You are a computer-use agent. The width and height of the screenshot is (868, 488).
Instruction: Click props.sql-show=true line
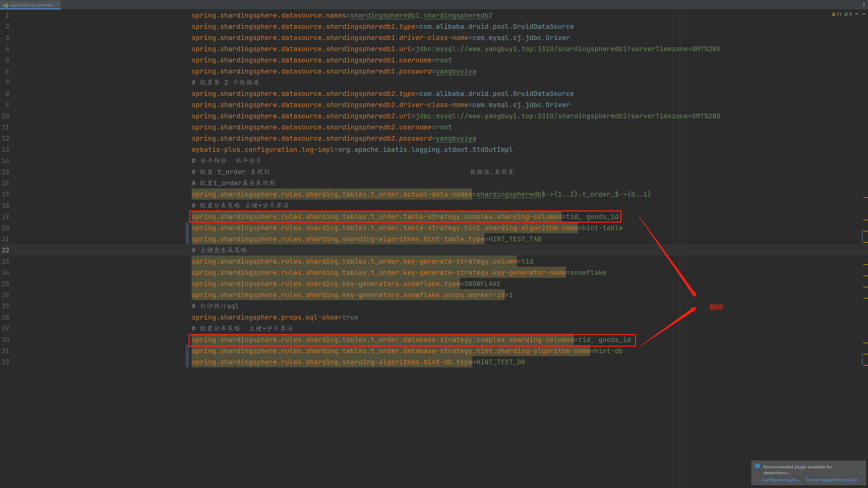[275, 317]
